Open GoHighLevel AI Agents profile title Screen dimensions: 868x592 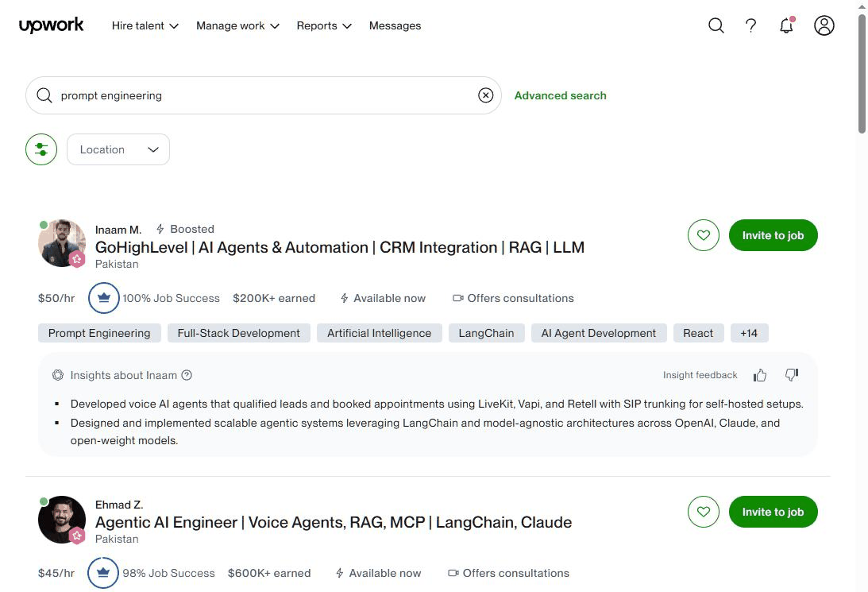[x=339, y=247]
